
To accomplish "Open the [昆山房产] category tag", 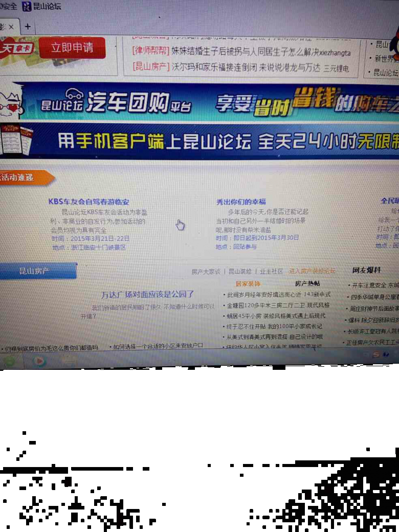I will point(150,66).
